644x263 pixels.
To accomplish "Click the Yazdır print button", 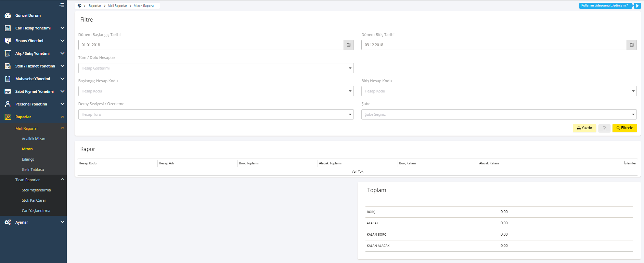I will [584, 128].
